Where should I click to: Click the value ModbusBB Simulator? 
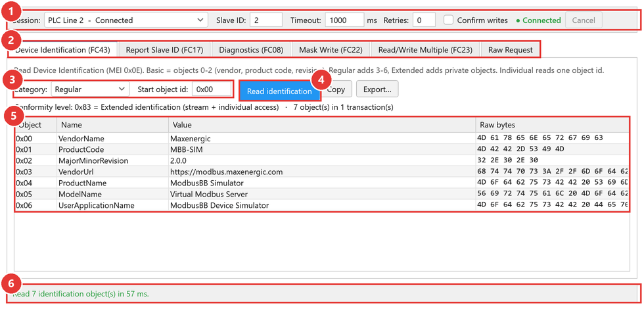tap(206, 183)
